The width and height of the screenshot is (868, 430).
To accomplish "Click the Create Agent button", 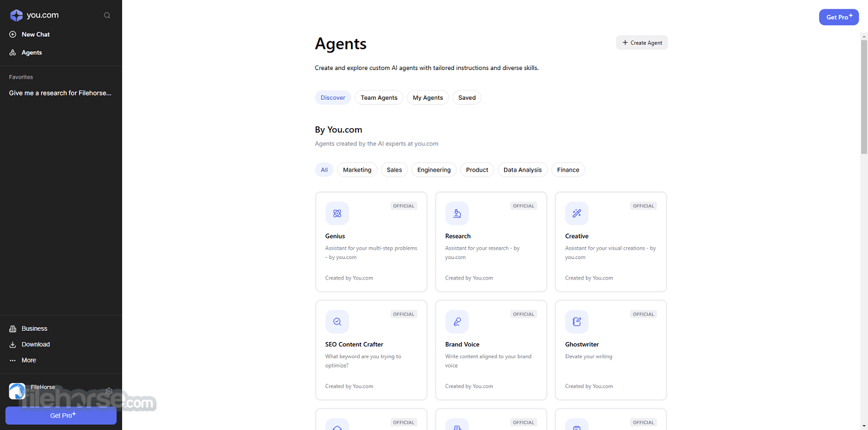I will [642, 43].
